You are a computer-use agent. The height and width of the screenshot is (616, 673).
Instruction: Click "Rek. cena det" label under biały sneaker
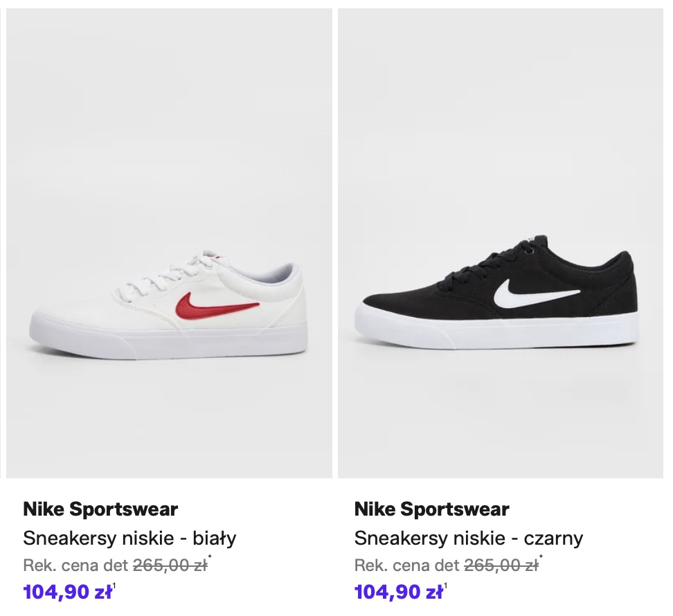[x=75, y=565]
